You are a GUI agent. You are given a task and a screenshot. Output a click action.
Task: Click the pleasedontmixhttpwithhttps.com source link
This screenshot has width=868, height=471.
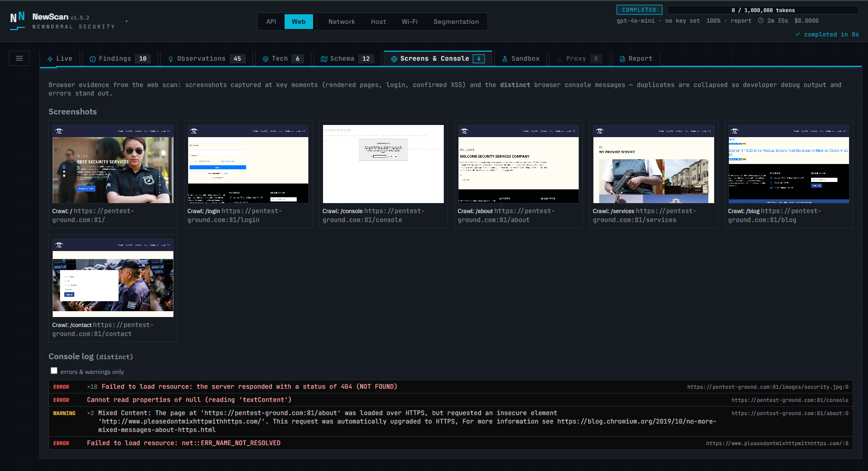click(x=777, y=443)
